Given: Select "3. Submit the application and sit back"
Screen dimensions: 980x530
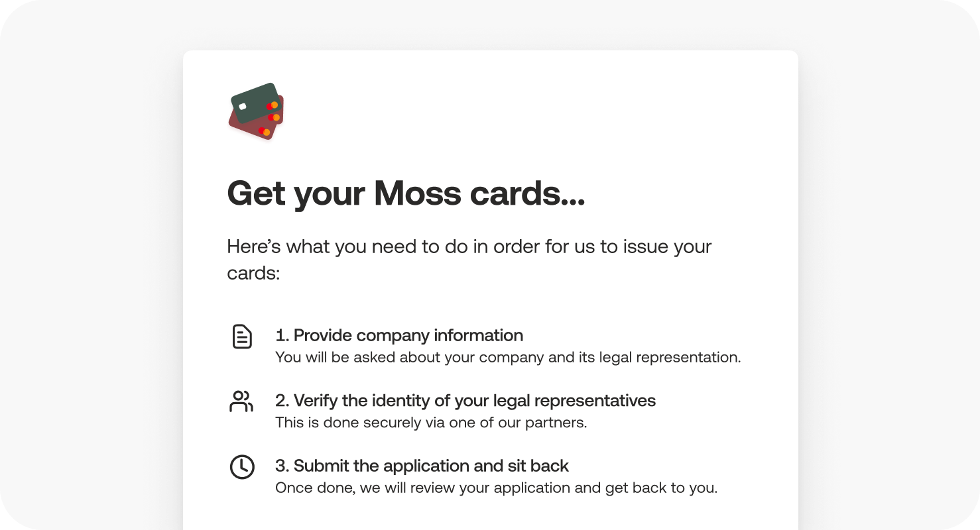Looking at the screenshot, I should pos(422,466).
